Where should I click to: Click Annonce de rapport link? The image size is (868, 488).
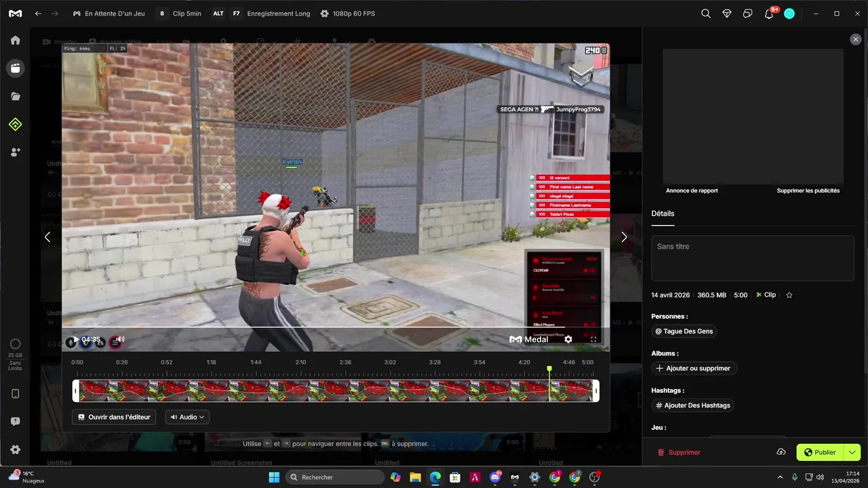[x=692, y=190]
